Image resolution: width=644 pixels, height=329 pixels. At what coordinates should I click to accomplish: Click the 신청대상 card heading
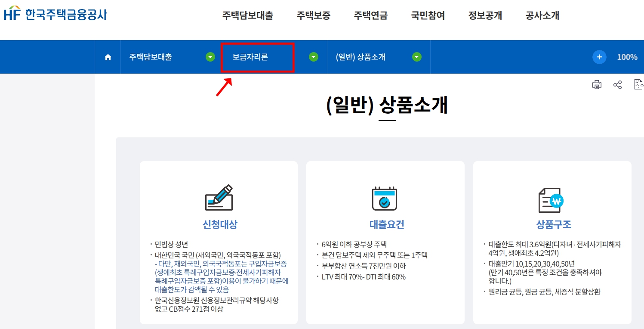220,224
